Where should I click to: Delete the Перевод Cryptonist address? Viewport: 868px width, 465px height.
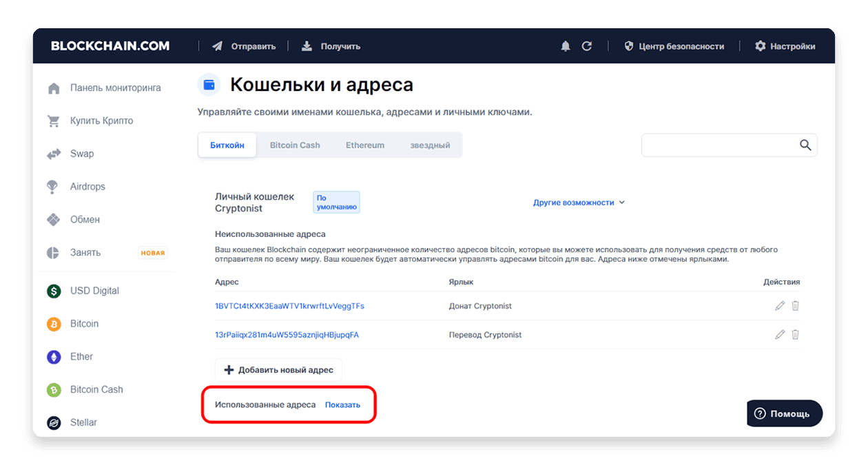click(795, 335)
